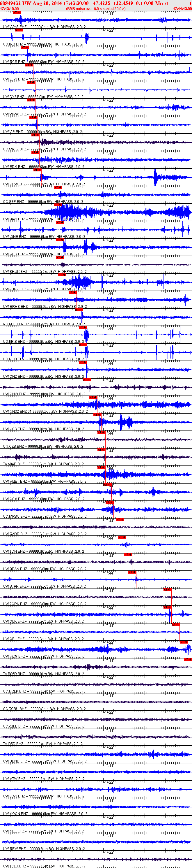The image size is (192, 868).
Task: Click the RMS noise scaling note
Action: 96,8
